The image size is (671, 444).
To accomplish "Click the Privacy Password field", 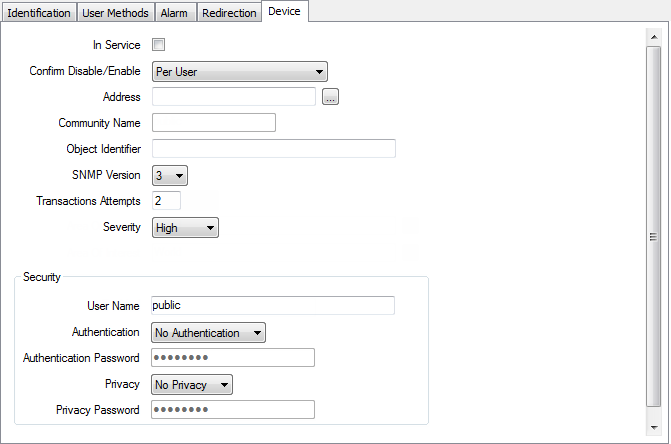I will click(233, 410).
